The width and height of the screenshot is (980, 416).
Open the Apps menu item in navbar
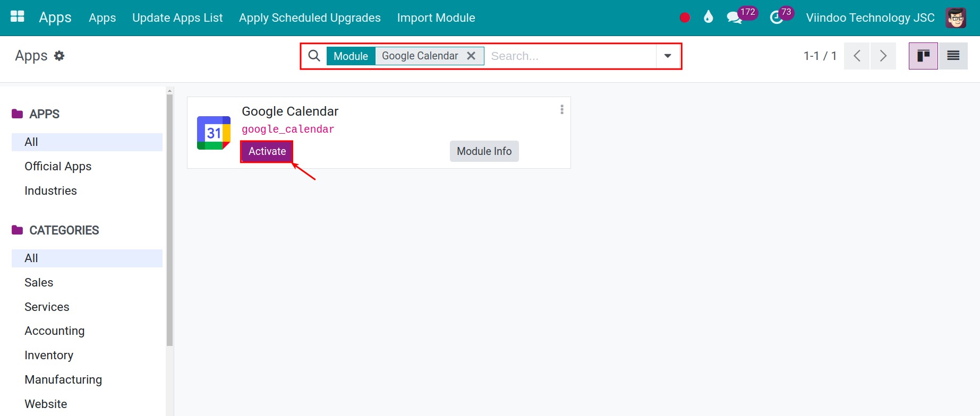click(103, 18)
